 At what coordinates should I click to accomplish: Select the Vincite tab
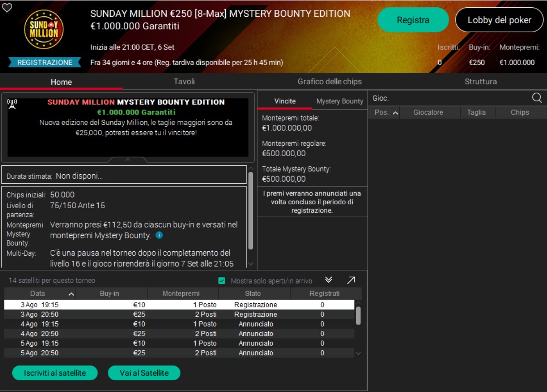285,101
